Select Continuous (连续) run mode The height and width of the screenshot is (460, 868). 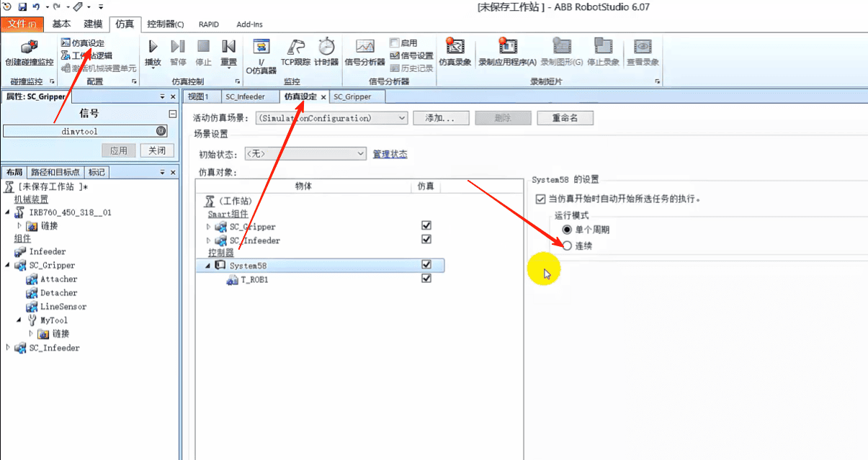pos(567,246)
